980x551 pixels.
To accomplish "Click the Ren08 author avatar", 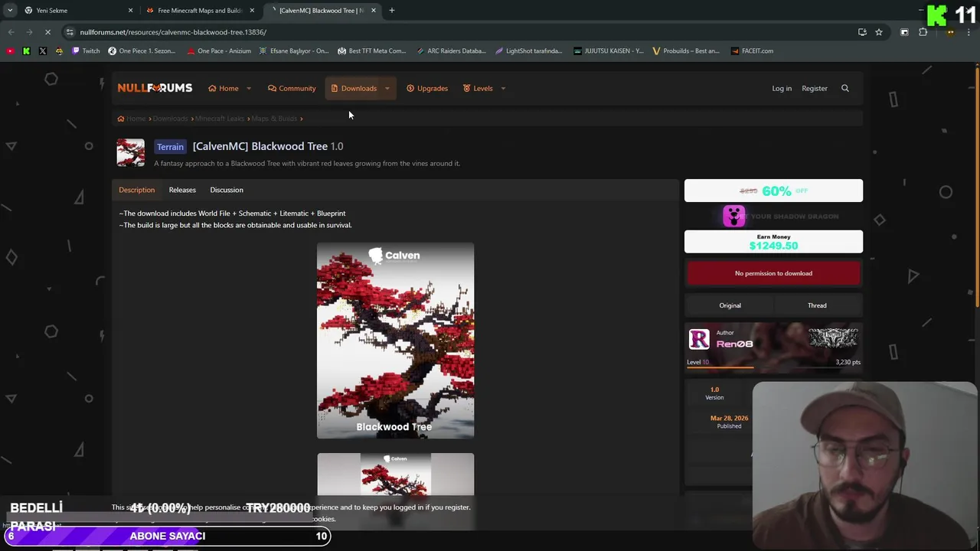I will pyautogui.click(x=699, y=339).
